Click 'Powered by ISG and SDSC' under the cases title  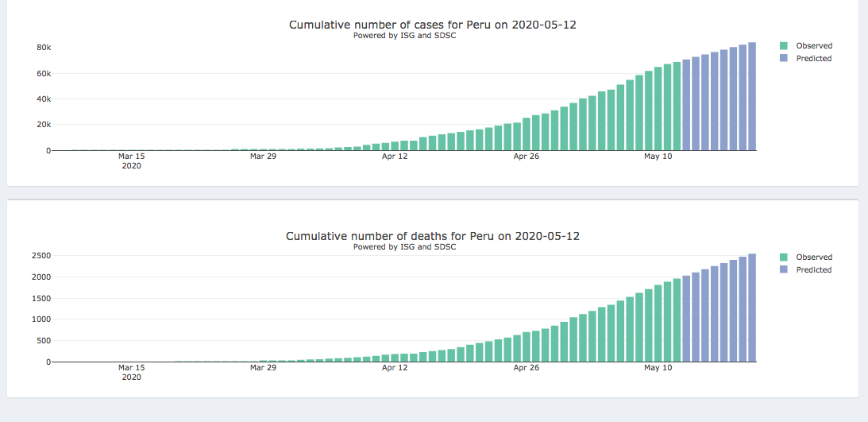coord(404,36)
